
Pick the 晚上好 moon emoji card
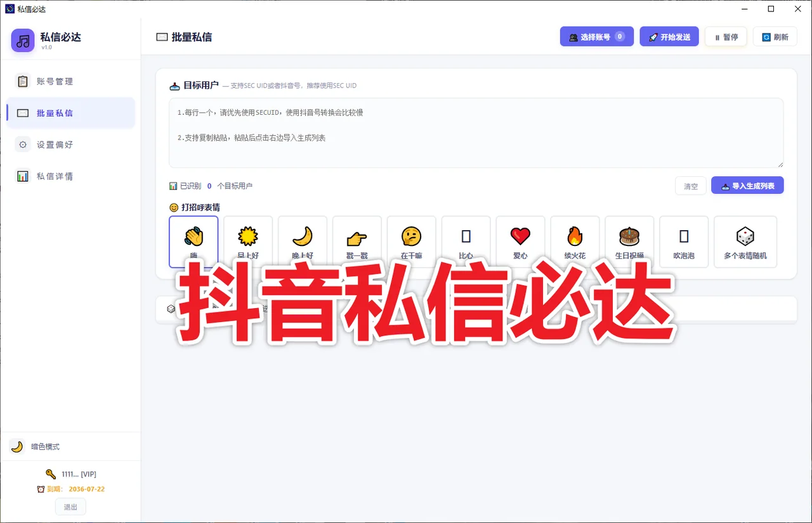click(303, 242)
